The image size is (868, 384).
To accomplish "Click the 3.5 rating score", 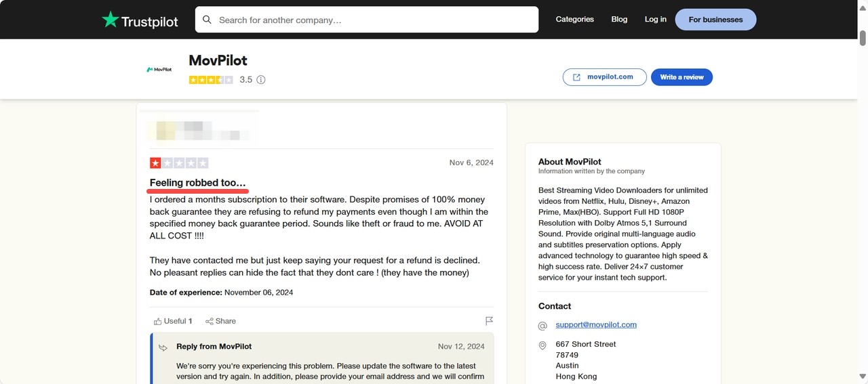I will point(245,80).
